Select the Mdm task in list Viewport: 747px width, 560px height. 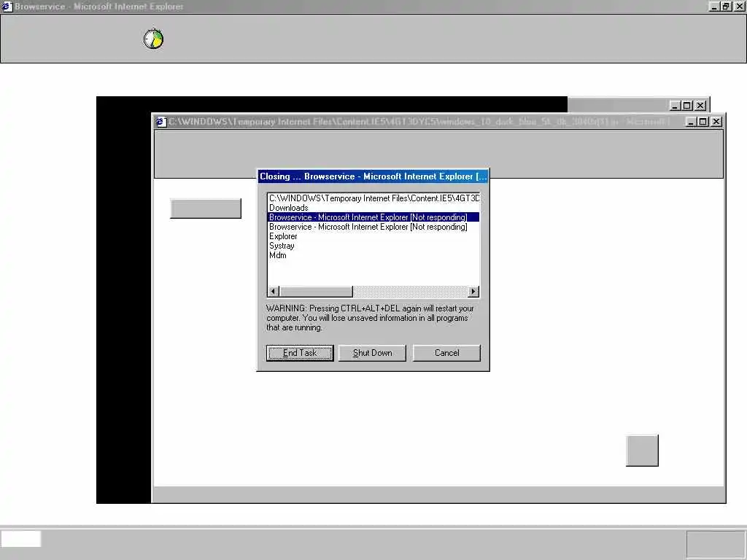(373, 255)
